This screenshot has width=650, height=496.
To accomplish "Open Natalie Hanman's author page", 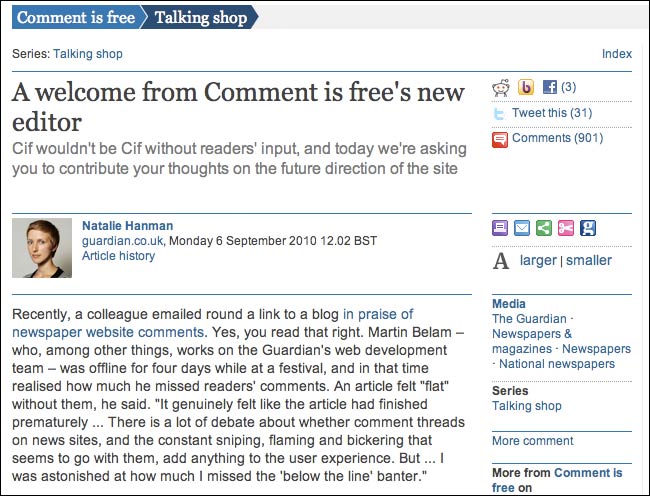I will (x=128, y=226).
